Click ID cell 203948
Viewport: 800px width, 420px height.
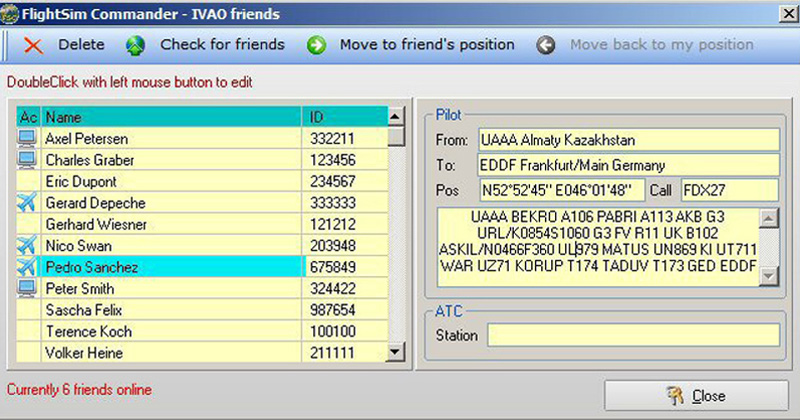(x=345, y=245)
